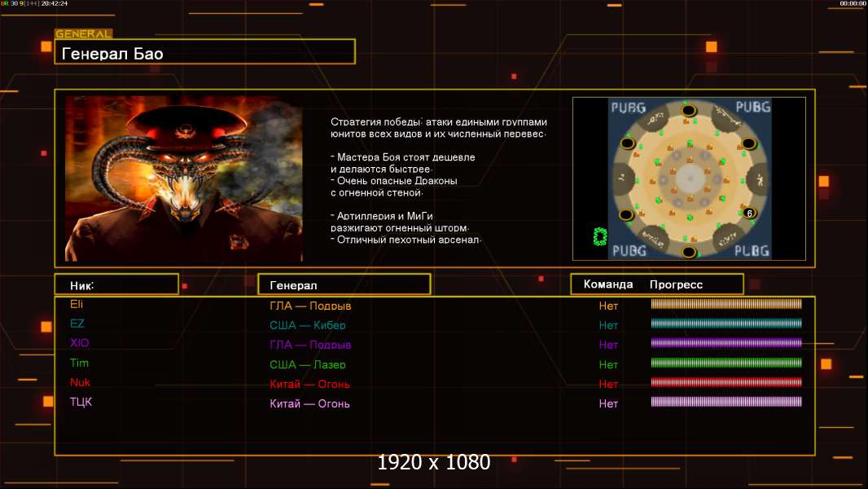
Task: Click Eli's orange loading progress bar
Action: click(726, 303)
